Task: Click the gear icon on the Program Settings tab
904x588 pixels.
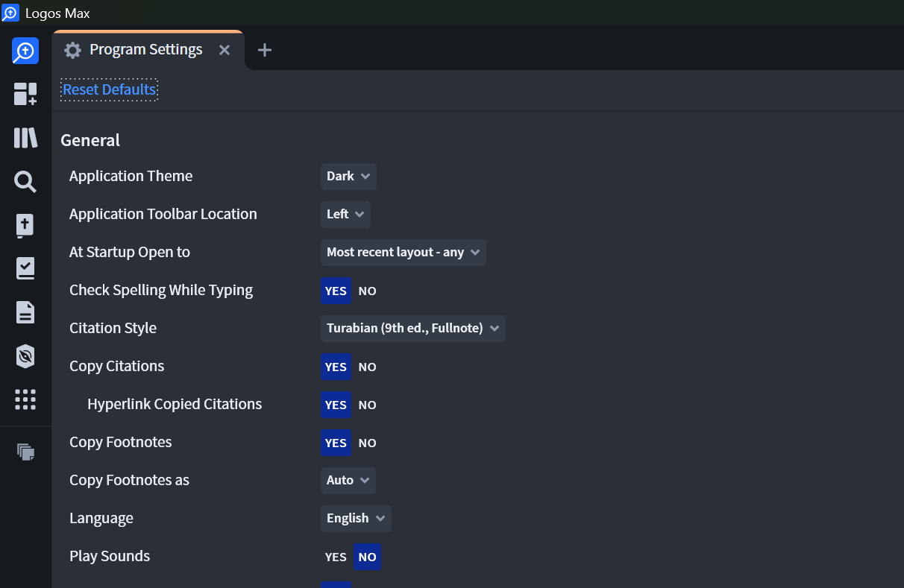Action: (72, 50)
